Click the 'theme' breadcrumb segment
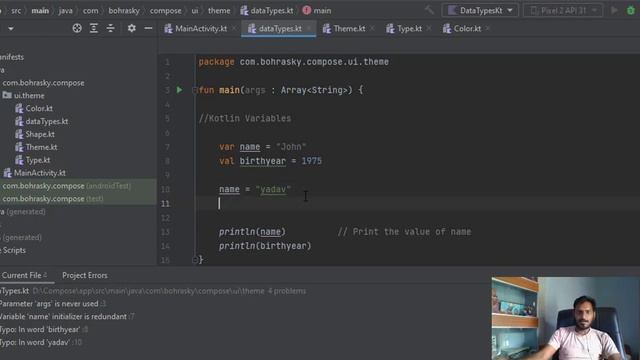 coord(219,11)
